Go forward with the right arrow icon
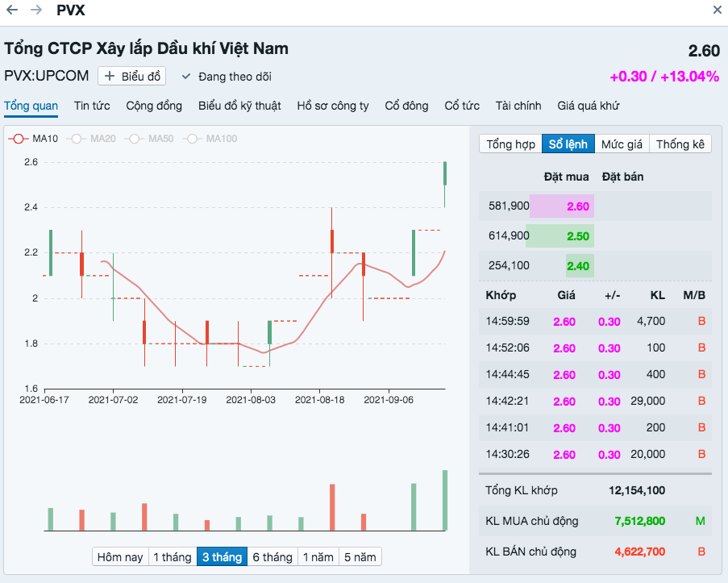Image resolution: width=728 pixels, height=583 pixels. click(x=36, y=10)
